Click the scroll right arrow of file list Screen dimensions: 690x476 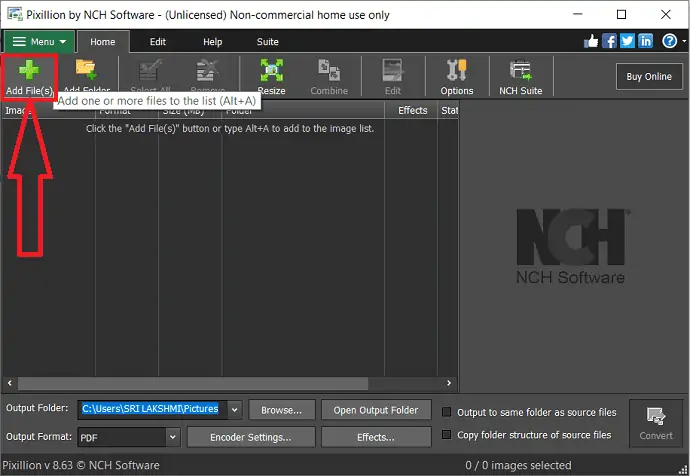[x=448, y=383]
